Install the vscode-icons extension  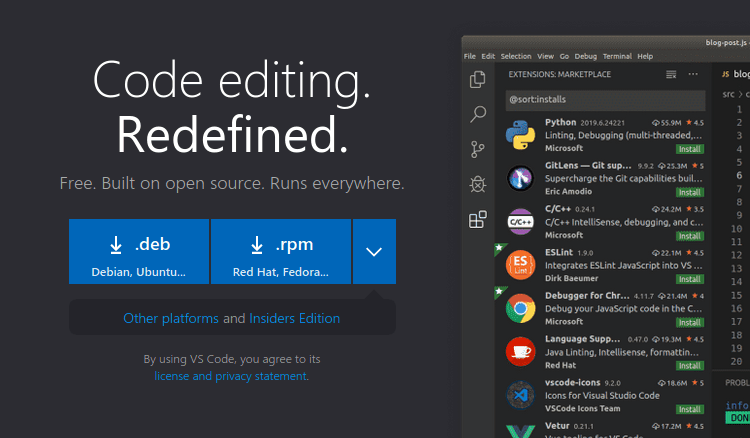(x=690, y=409)
